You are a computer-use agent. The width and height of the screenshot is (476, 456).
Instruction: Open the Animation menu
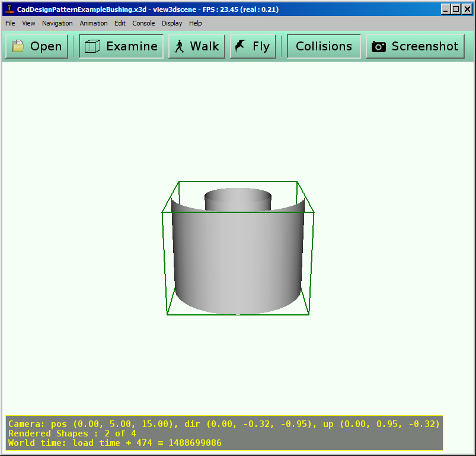94,23
